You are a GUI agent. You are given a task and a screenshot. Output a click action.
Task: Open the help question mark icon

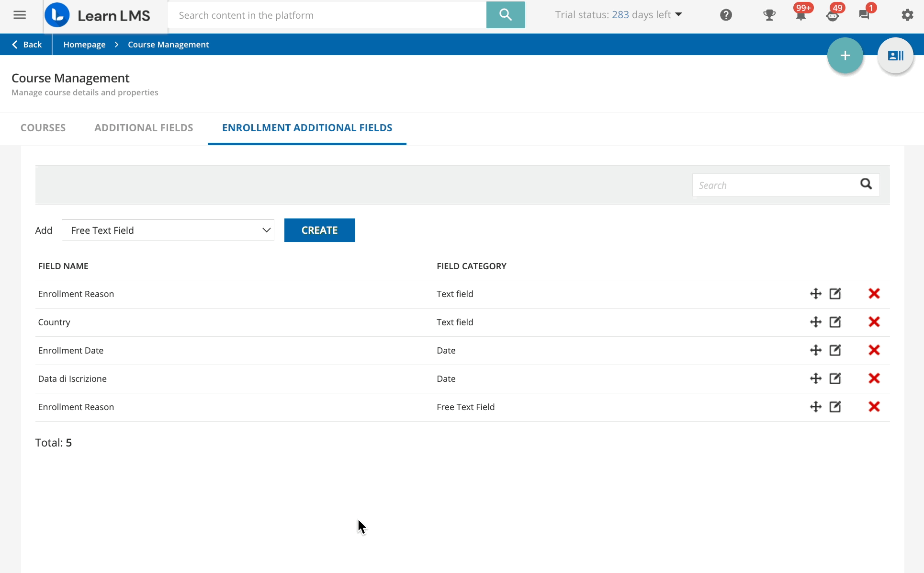[726, 15]
